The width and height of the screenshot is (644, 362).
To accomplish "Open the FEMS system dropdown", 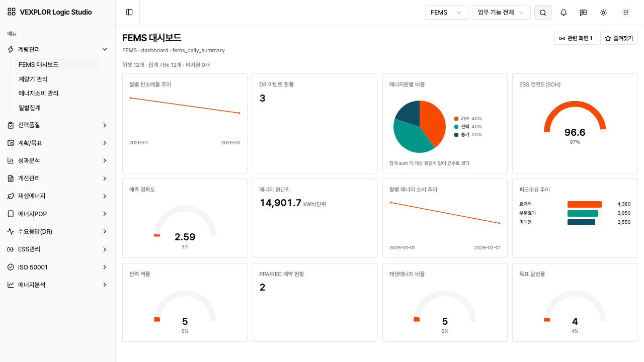I will 447,13.
